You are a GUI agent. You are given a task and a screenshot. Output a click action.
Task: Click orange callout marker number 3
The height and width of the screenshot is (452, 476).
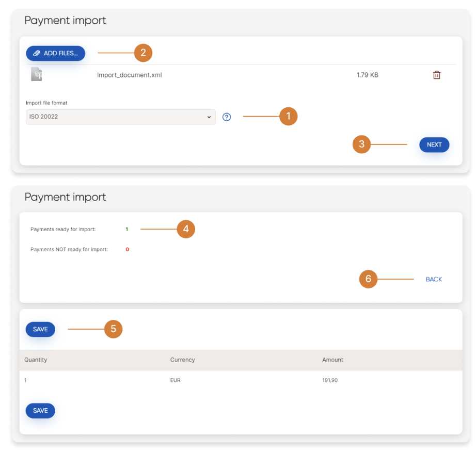pos(361,144)
